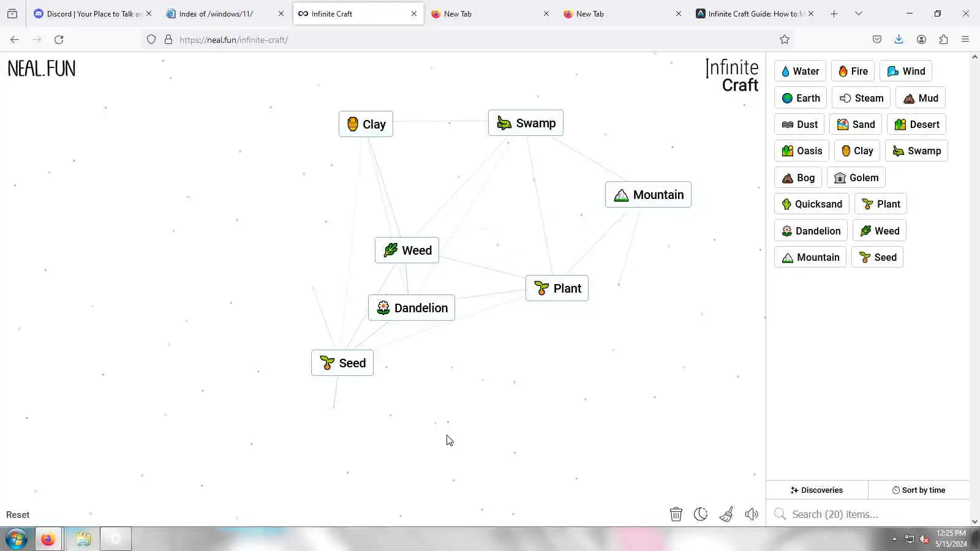980x551 pixels.
Task: Select the Fire element in sidebar
Action: [853, 71]
